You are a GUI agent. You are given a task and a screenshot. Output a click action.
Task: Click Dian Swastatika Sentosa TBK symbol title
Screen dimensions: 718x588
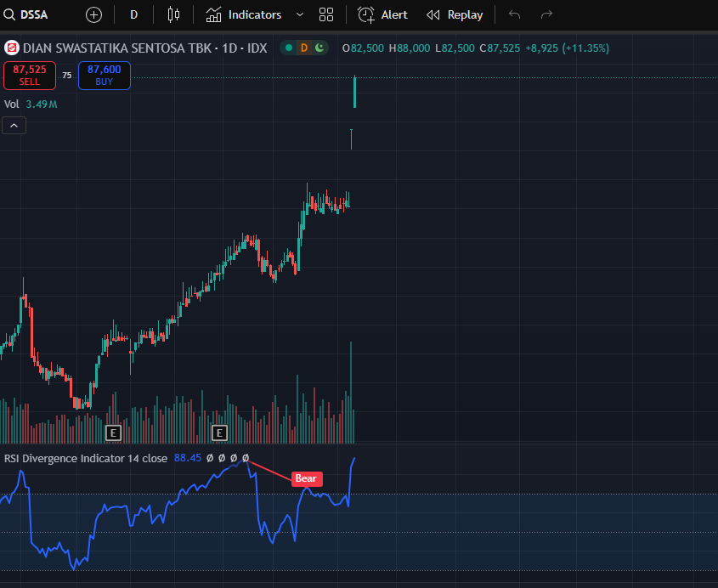144,48
